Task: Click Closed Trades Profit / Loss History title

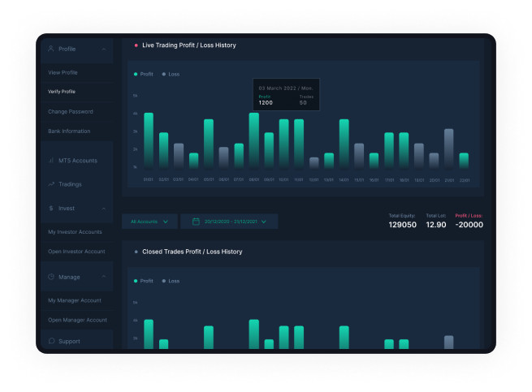Action: tap(192, 252)
